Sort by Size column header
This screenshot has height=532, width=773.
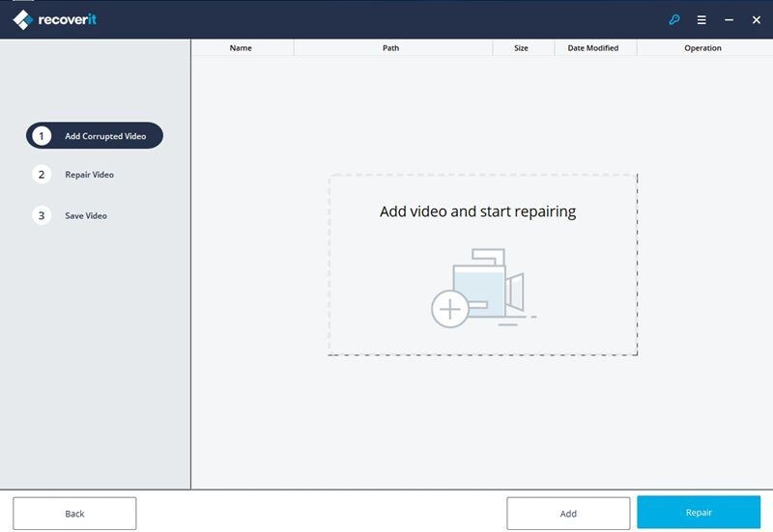[521, 47]
